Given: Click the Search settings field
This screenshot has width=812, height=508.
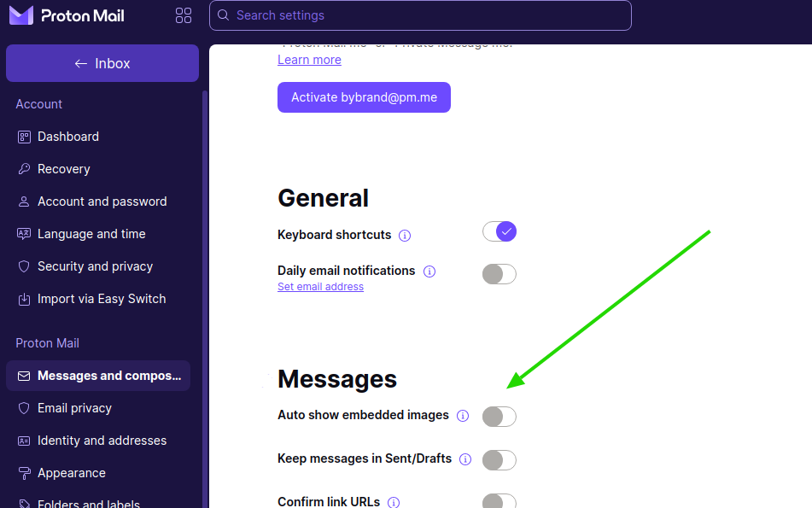Looking at the screenshot, I should 420,15.
